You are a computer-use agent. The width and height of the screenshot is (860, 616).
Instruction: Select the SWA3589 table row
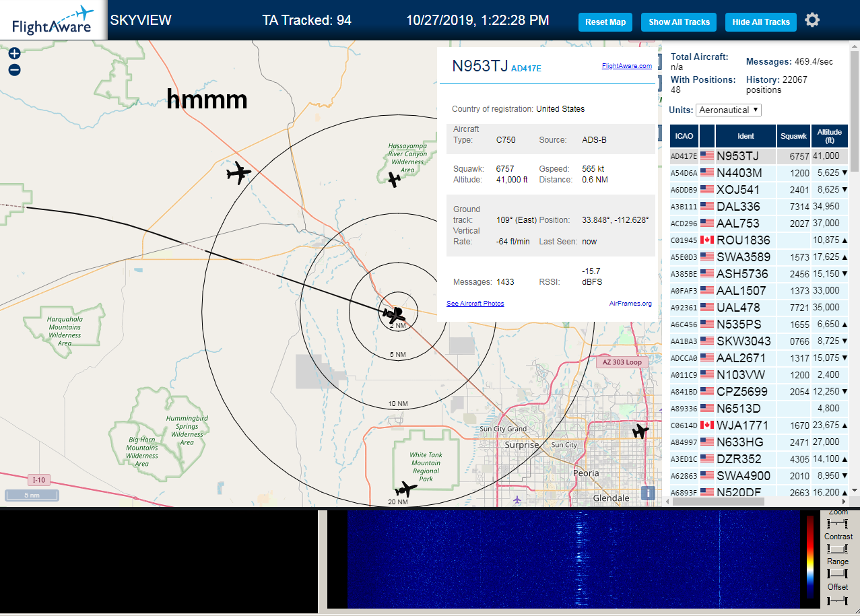pyautogui.click(x=758, y=256)
